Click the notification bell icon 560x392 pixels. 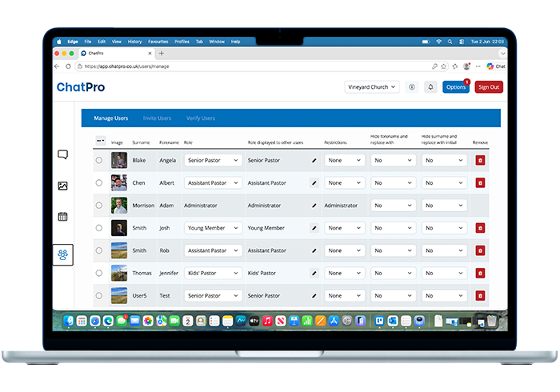430,86
